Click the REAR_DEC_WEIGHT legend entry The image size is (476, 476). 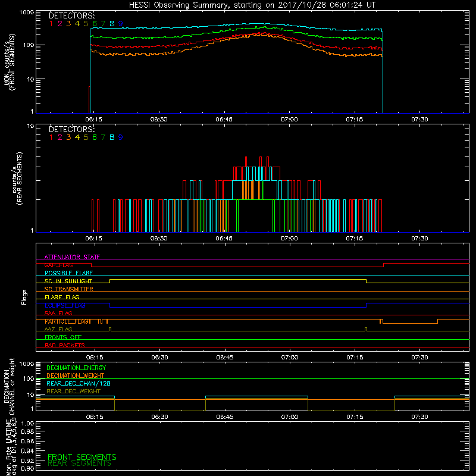(x=73, y=392)
